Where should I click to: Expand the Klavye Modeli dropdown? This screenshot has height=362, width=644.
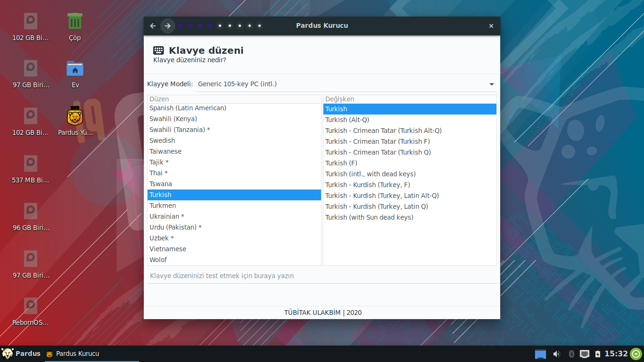(x=347, y=84)
